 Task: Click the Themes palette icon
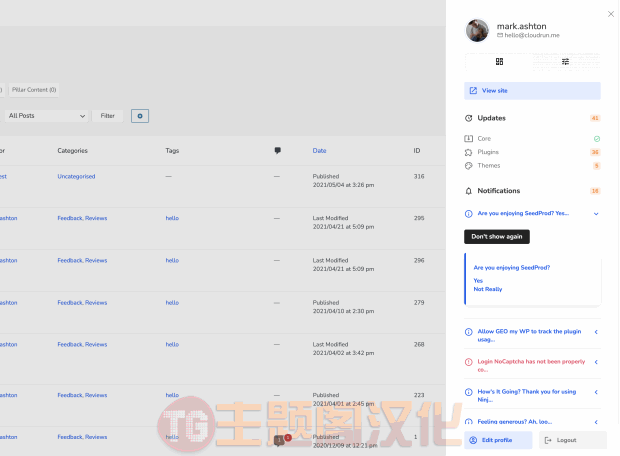coord(469,166)
